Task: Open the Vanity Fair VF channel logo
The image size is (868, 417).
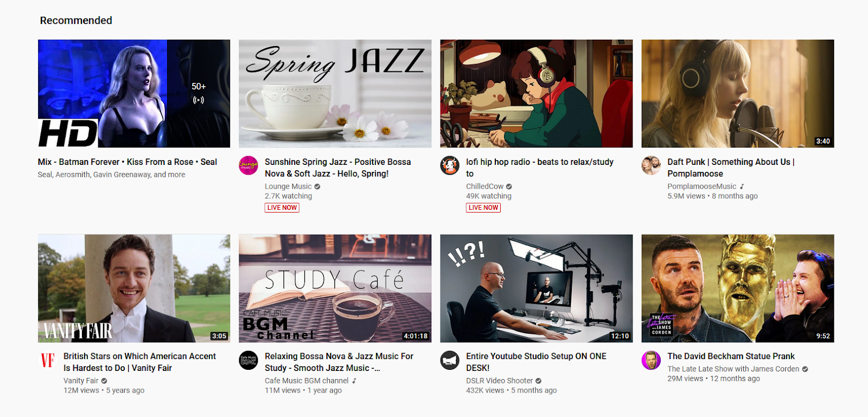Action: pos(48,360)
